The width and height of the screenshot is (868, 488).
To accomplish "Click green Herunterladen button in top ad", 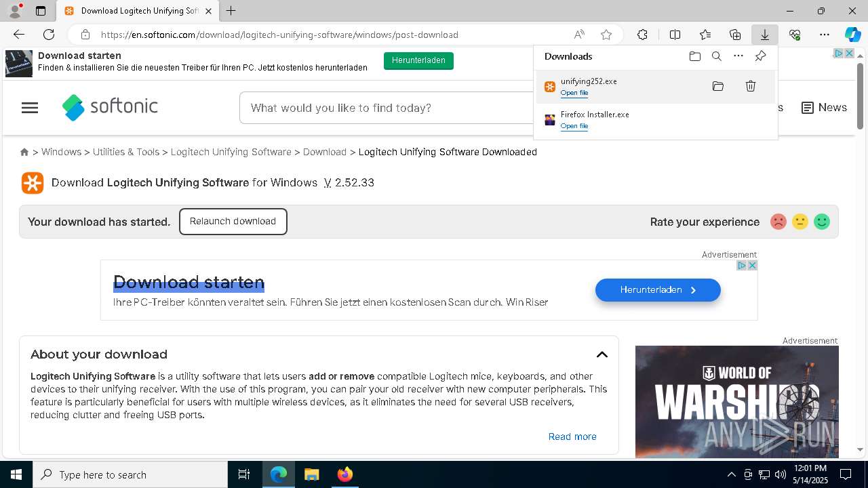I will coord(418,60).
